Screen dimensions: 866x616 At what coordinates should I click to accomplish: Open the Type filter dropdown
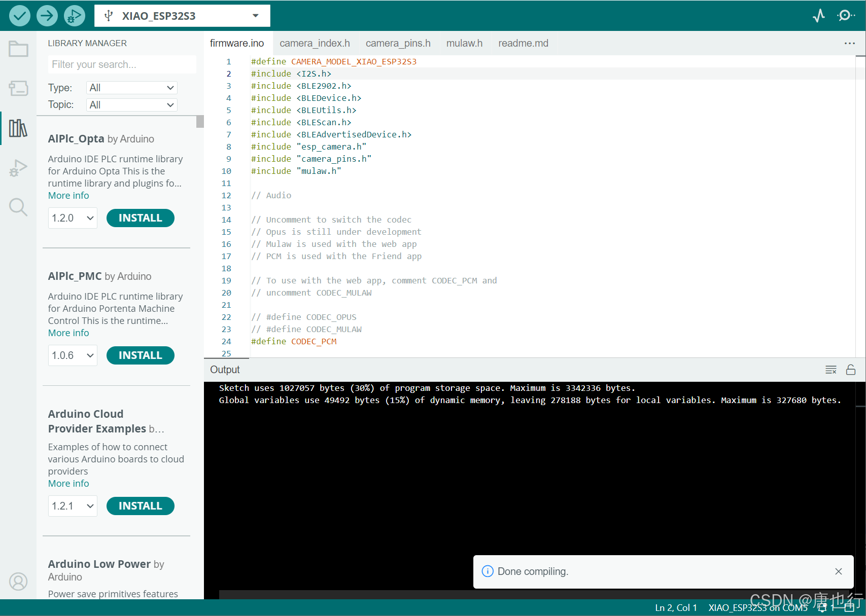(131, 88)
